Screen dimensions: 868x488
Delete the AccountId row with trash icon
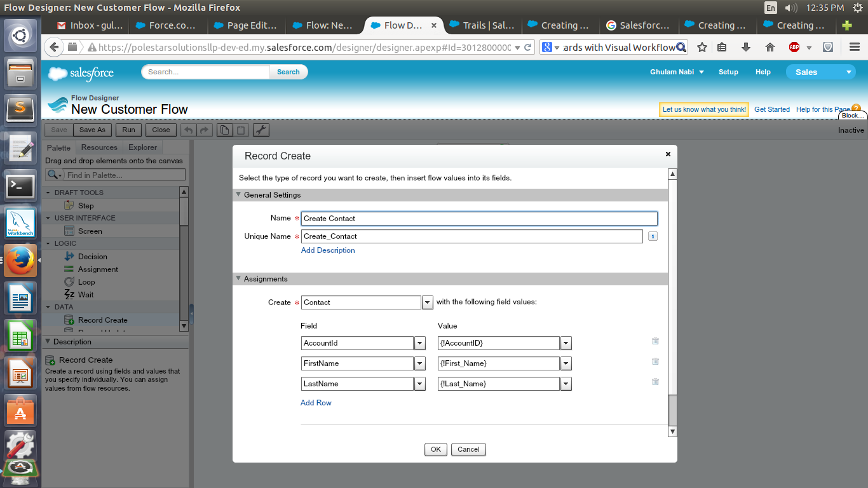[655, 341]
